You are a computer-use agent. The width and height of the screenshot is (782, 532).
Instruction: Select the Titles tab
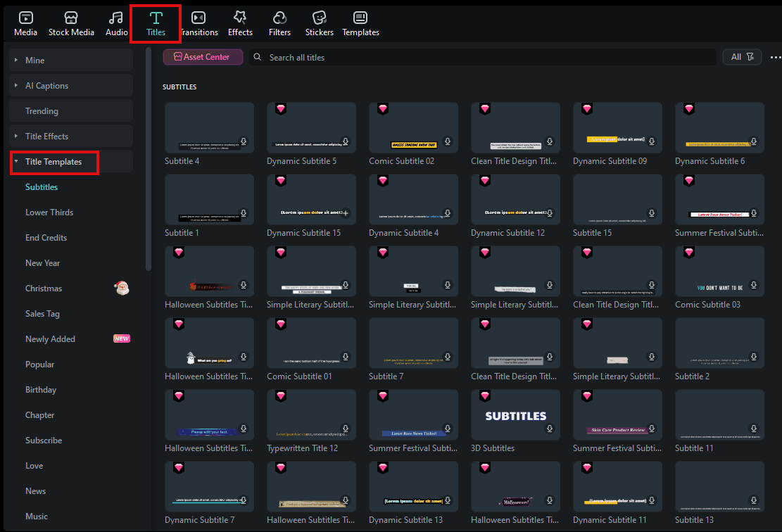click(x=156, y=24)
